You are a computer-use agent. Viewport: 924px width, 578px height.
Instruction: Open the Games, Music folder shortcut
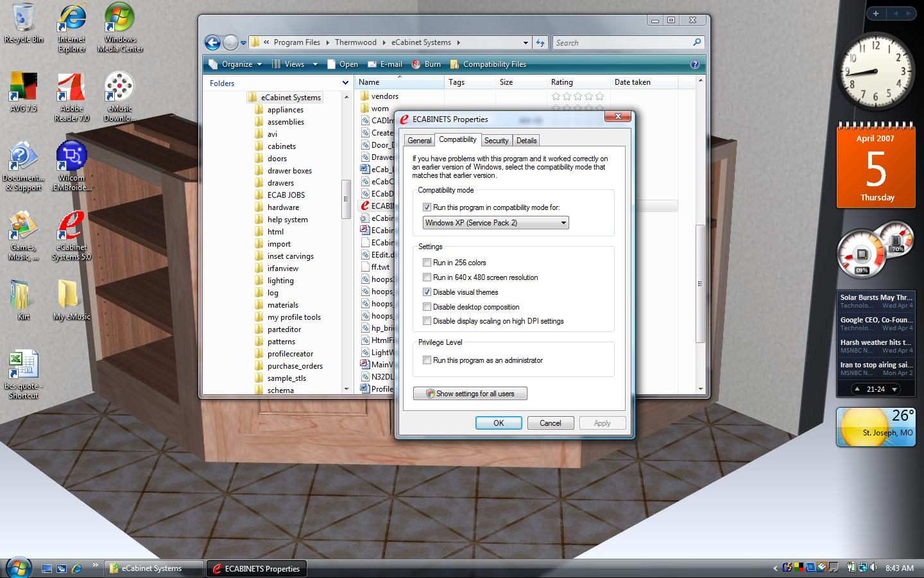coord(24,236)
